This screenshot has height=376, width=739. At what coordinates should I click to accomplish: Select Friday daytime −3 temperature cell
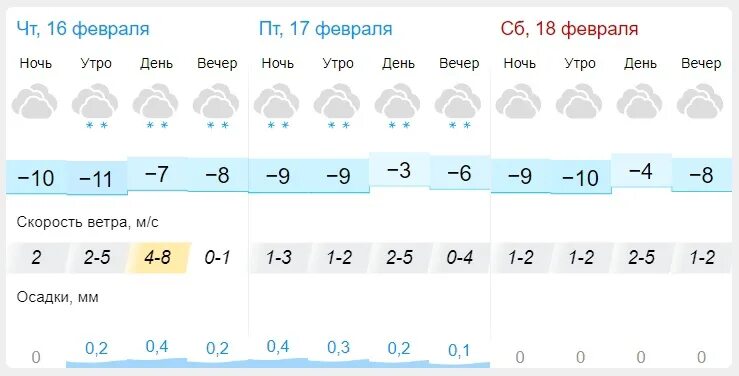[399, 170]
